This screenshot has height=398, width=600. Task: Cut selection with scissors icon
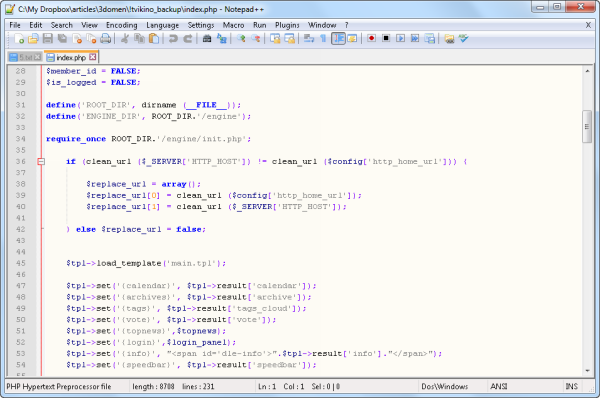click(x=124, y=38)
